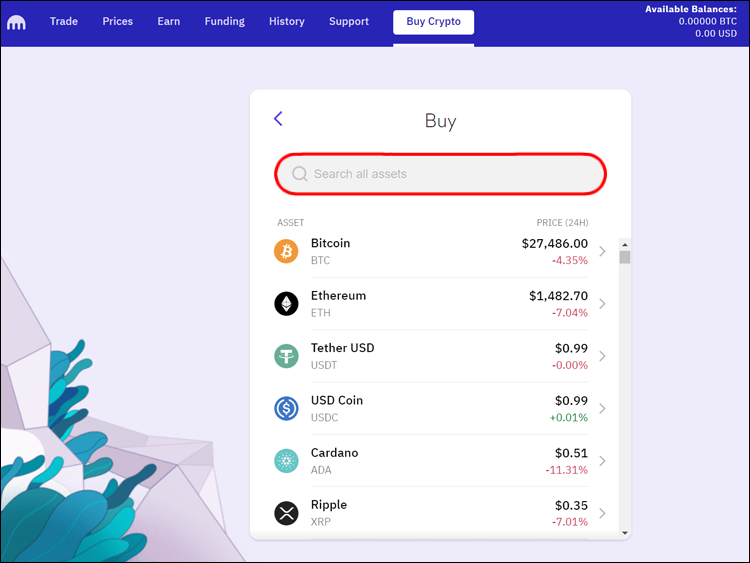Open the Earn menu
The height and width of the screenshot is (563, 750).
point(169,22)
